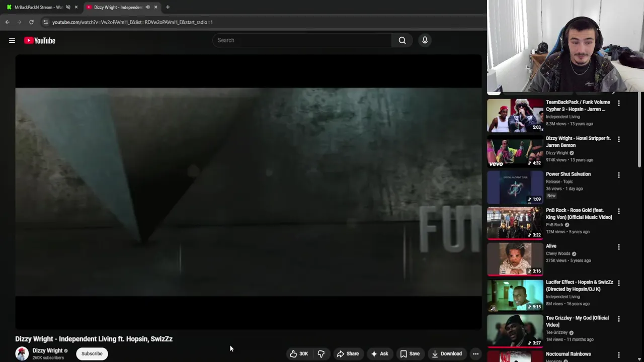This screenshot has height=362, width=644.
Task: Click 'Tee Grizzley' channel name under My God
Action: coord(556,332)
